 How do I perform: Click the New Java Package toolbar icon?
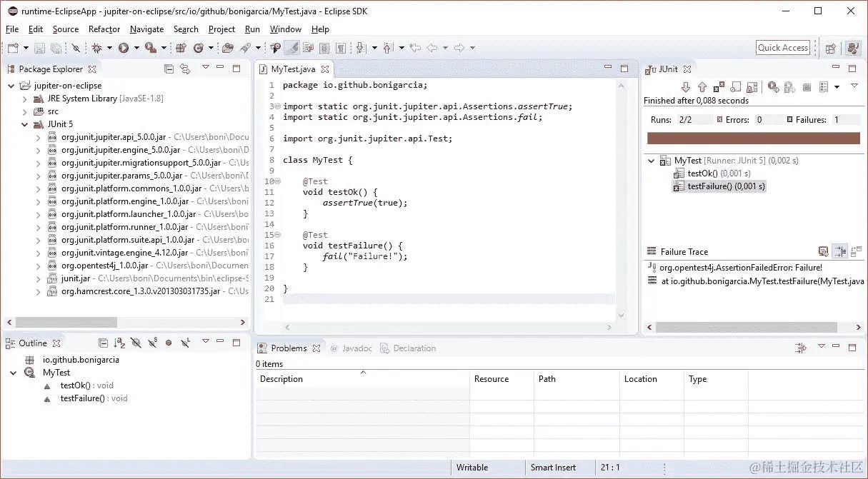tap(179, 48)
